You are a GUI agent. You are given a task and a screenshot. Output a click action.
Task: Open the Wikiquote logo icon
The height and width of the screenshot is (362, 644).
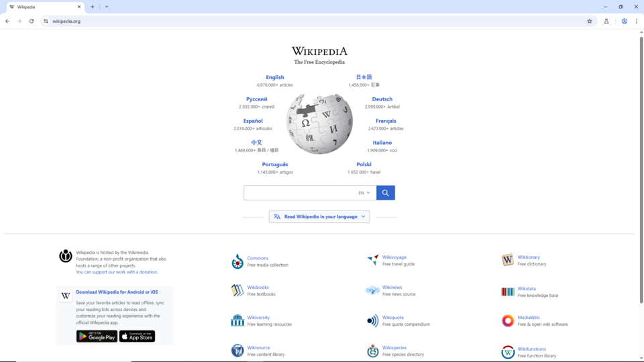[372, 320]
